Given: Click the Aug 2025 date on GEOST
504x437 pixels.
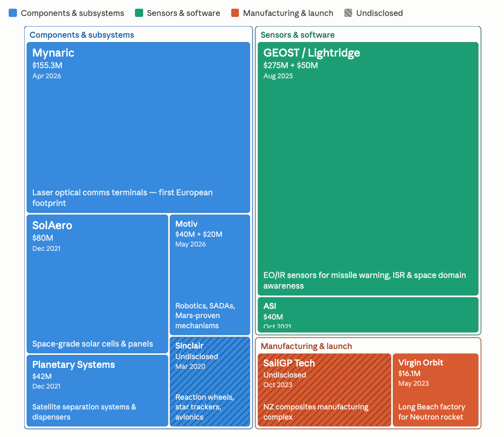Looking at the screenshot, I should coord(278,76).
